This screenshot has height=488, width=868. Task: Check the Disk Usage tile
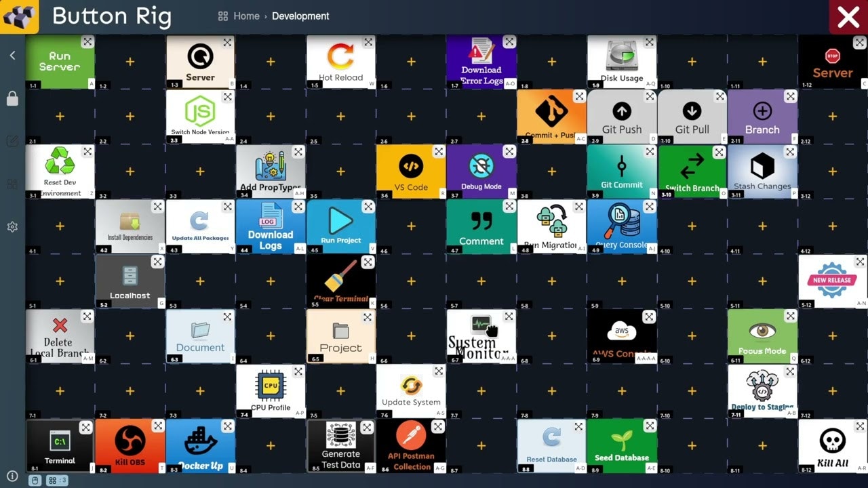pos(622,62)
